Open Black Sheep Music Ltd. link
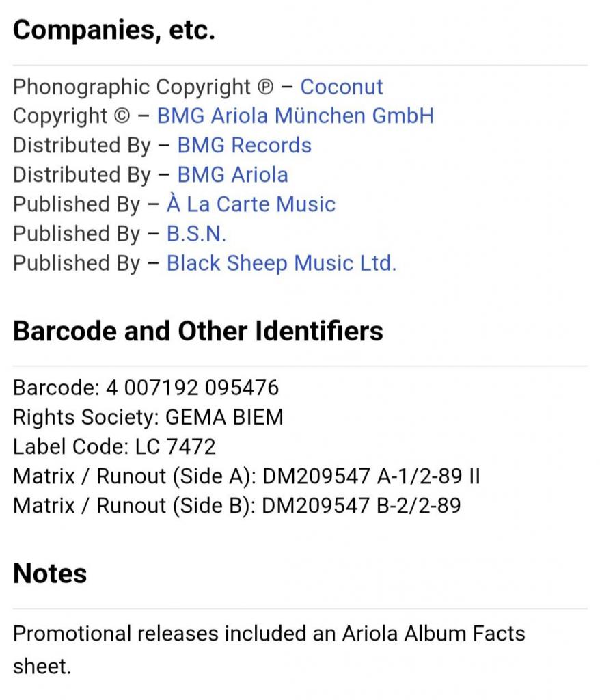The height and width of the screenshot is (700, 600). [281, 262]
